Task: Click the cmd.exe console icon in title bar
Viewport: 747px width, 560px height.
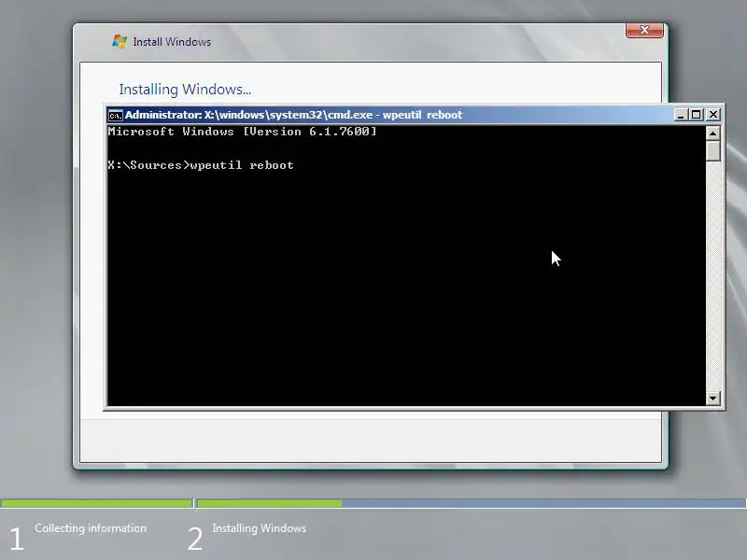Action: 115,115
